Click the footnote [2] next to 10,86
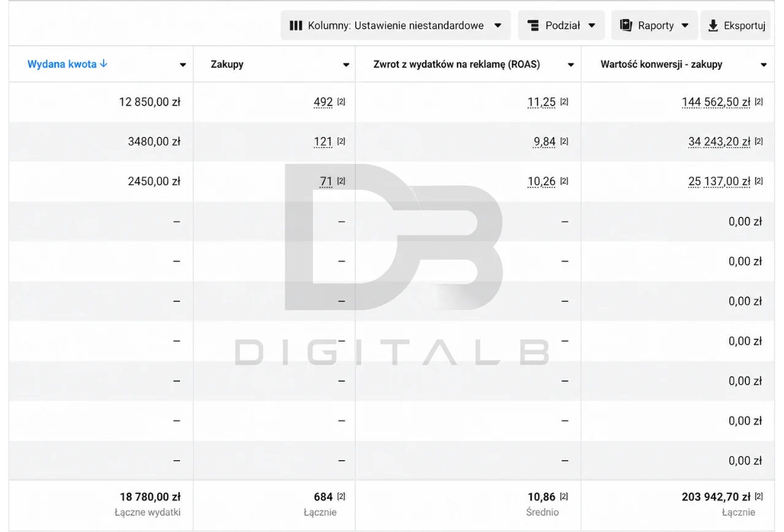The height and width of the screenshot is (532, 784). click(564, 496)
